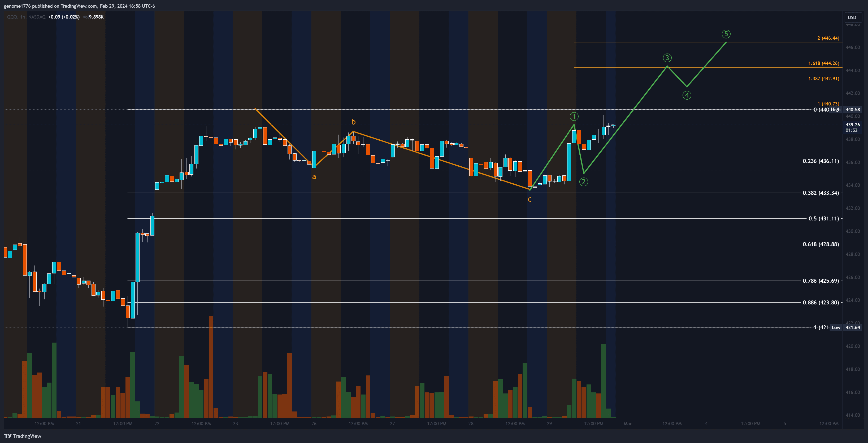This screenshot has height=443, width=868.
Task: Click the 'Mar' date on time axis
Action: point(627,423)
